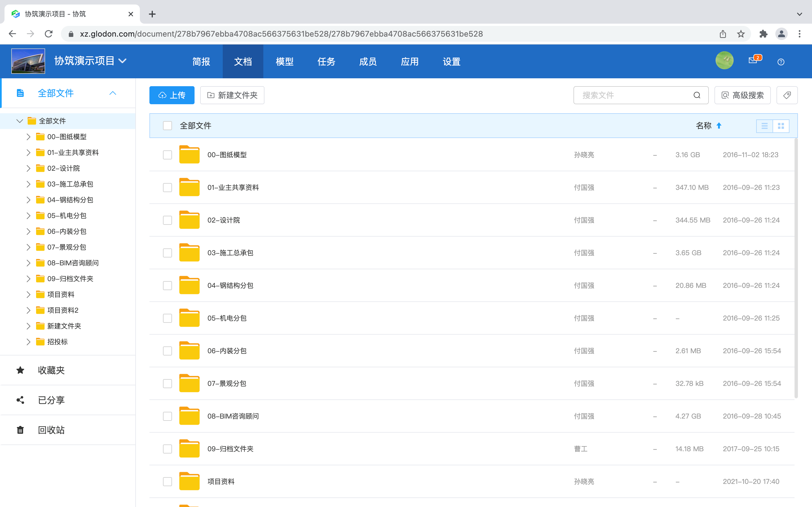Viewport: 812px width, 507px height.
Task: Click the search magnifier in the file search box
Action: [697, 95]
